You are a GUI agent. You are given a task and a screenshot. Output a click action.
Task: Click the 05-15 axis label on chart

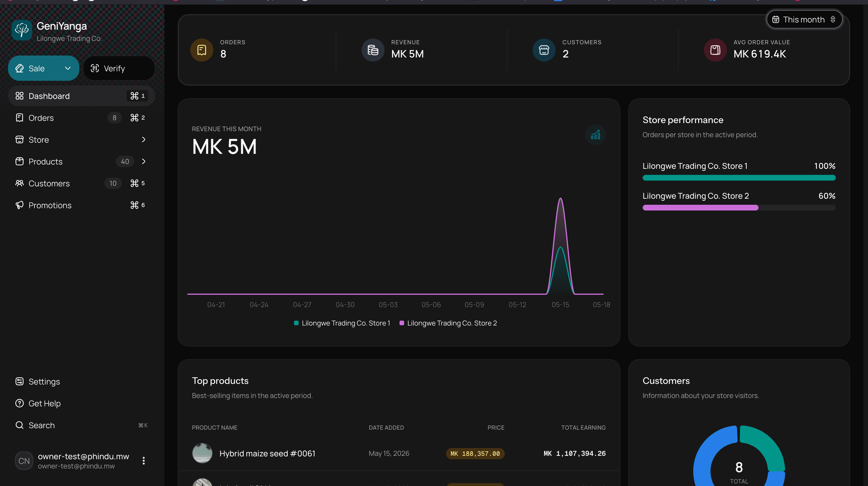tap(560, 305)
